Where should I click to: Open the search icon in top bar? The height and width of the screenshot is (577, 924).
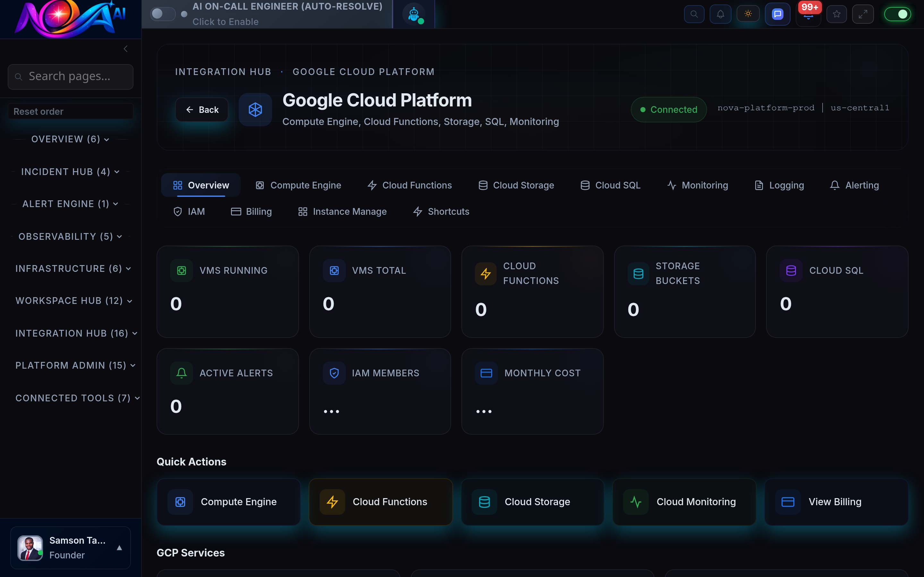click(x=694, y=14)
